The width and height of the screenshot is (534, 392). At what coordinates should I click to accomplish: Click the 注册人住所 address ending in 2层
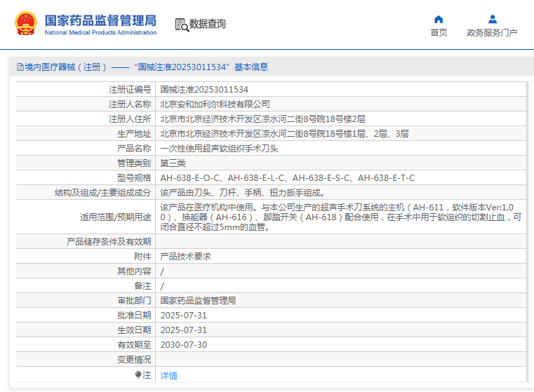pos(262,119)
